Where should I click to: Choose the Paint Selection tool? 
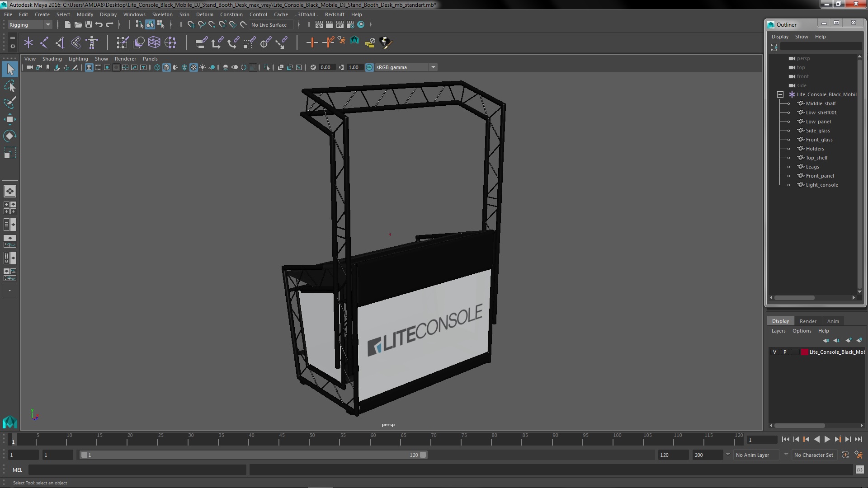pyautogui.click(x=10, y=103)
